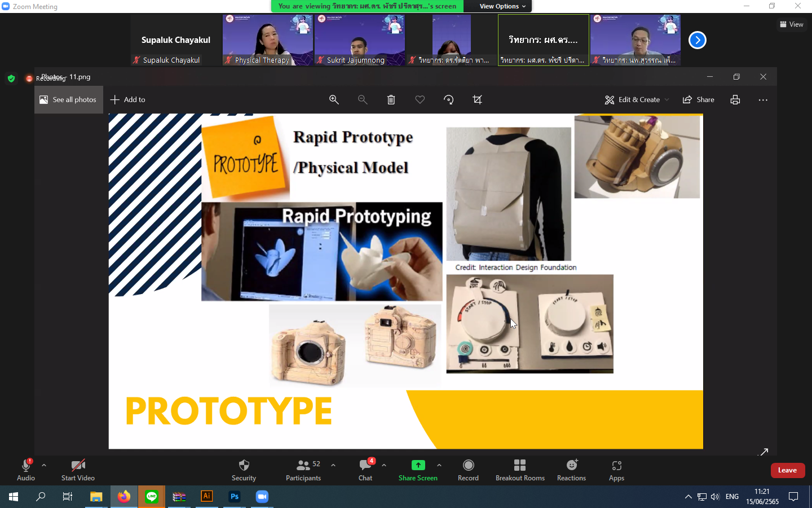Go back to See all photos
The height and width of the screenshot is (508, 812).
click(x=69, y=100)
